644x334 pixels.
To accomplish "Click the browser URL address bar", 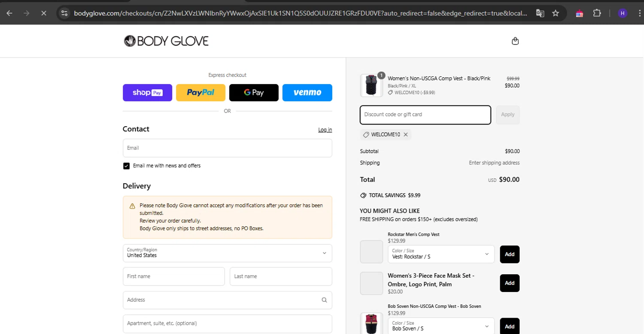I will [301, 13].
